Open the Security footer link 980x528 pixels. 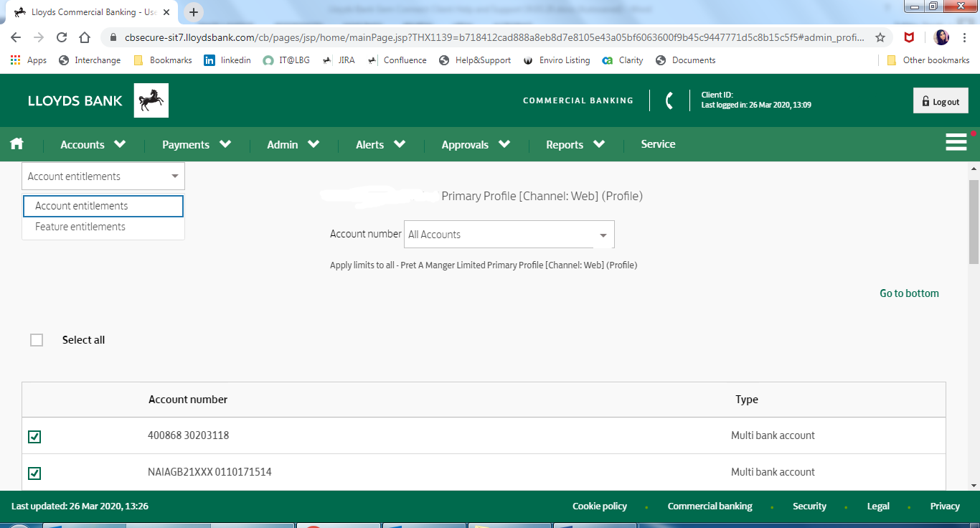[x=809, y=506]
